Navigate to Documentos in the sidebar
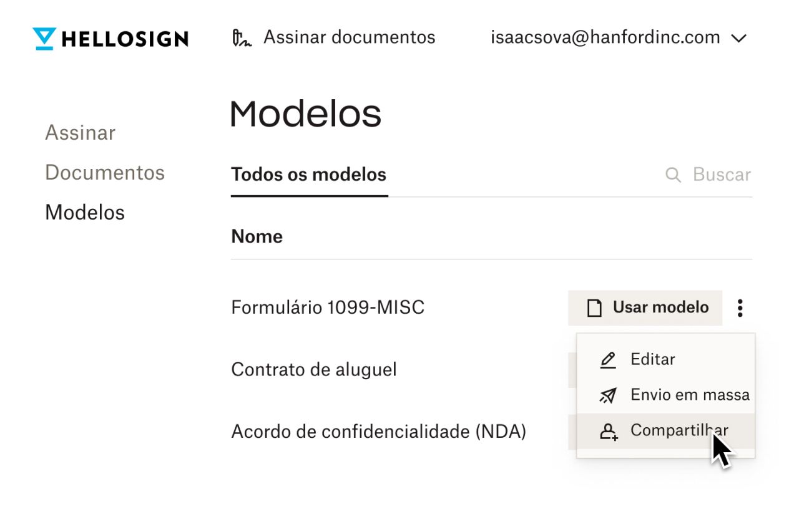 point(105,172)
